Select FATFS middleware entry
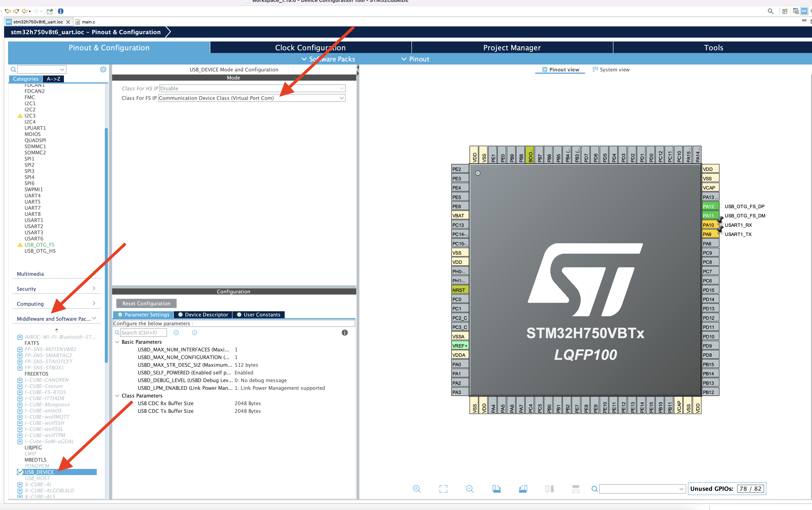The width and height of the screenshot is (812, 510). [x=32, y=343]
